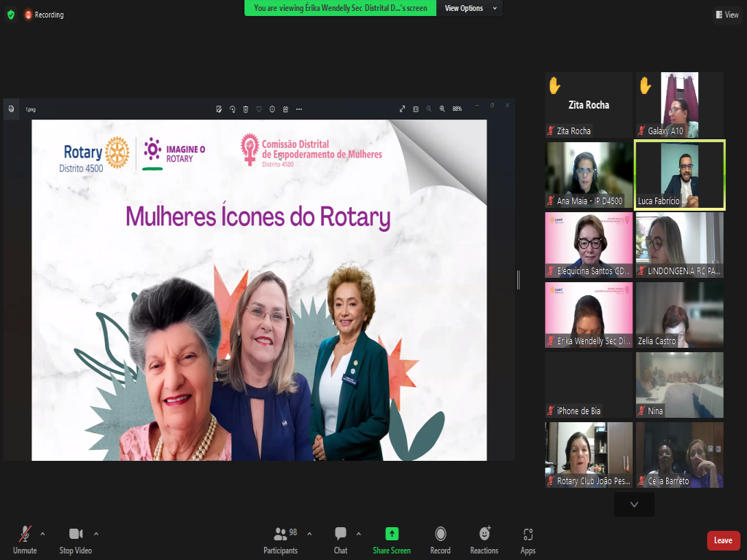This screenshot has width=747, height=560.
Task: Open the Apps panel
Action: pos(528,538)
